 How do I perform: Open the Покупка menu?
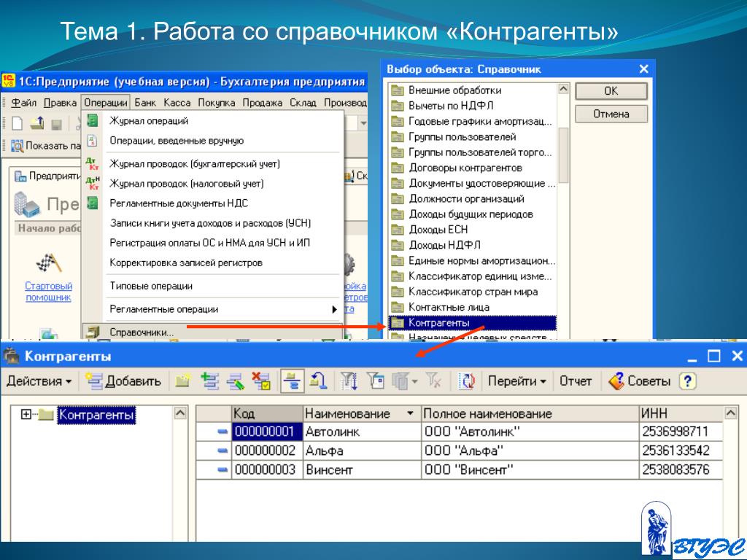pyautogui.click(x=216, y=102)
